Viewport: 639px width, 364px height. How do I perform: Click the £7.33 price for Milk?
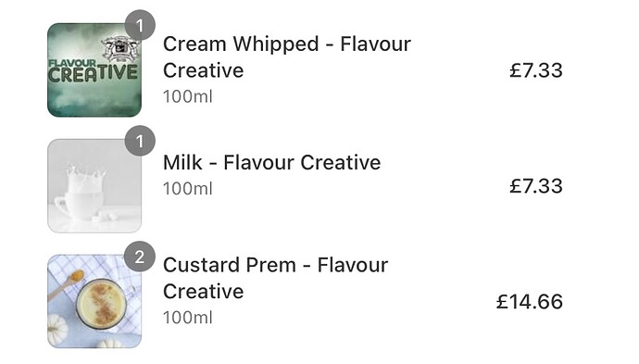536,186
